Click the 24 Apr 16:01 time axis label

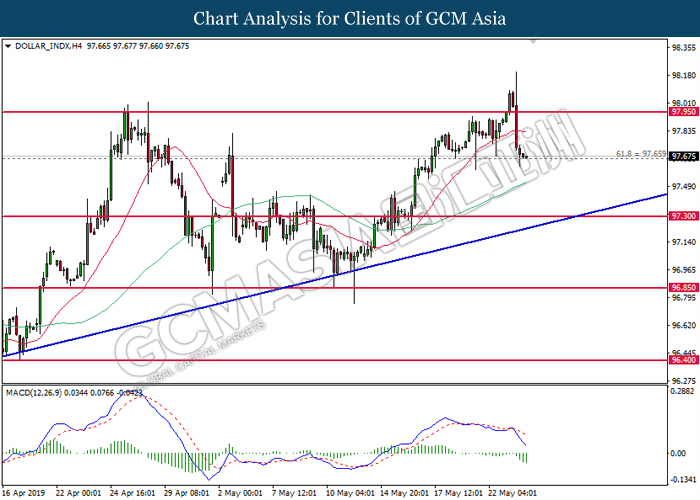point(131,492)
